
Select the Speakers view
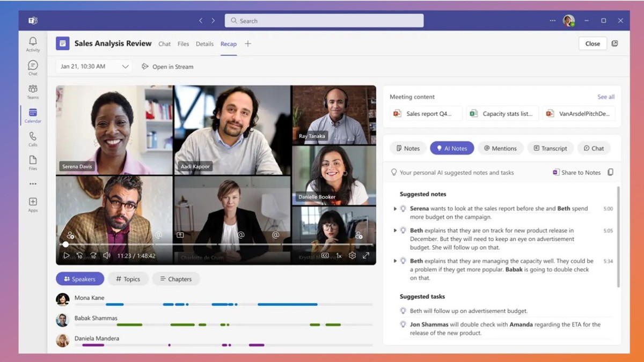(80, 279)
